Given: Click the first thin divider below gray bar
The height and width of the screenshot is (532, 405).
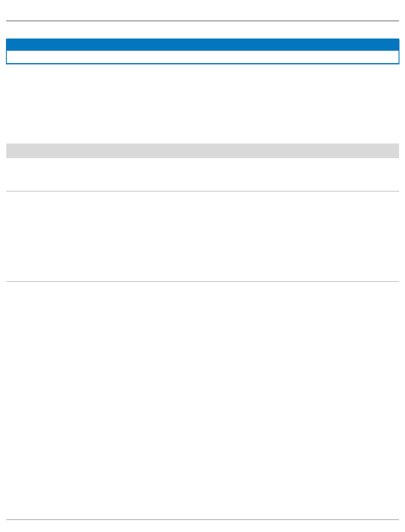Looking at the screenshot, I should pyautogui.click(x=202, y=191).
